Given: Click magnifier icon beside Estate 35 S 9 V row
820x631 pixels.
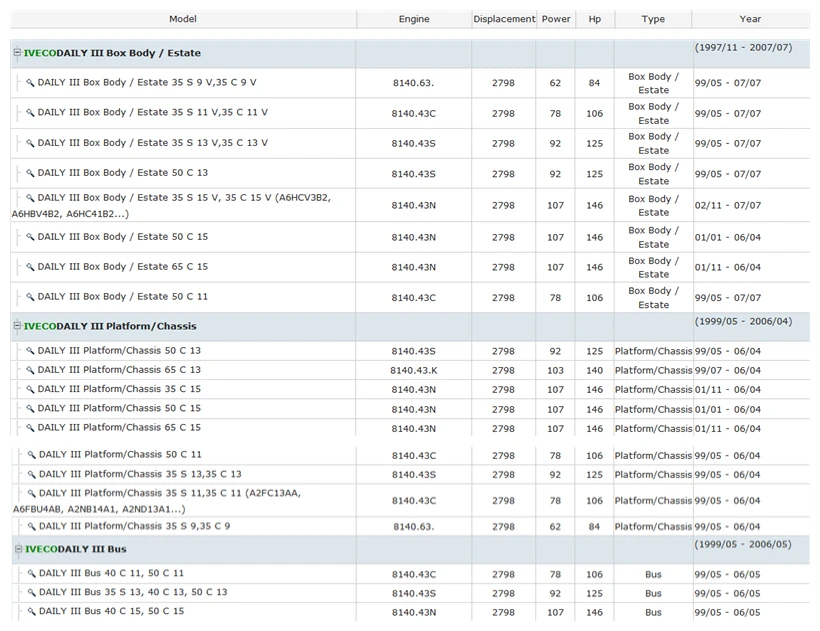Looking at the screenshot, I should tap(30, 83).
